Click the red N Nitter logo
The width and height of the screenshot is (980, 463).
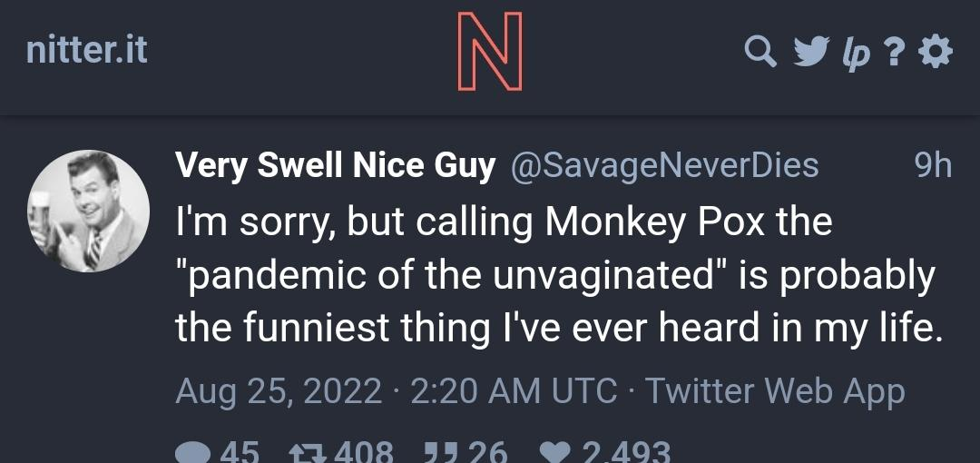click(490, 51)
